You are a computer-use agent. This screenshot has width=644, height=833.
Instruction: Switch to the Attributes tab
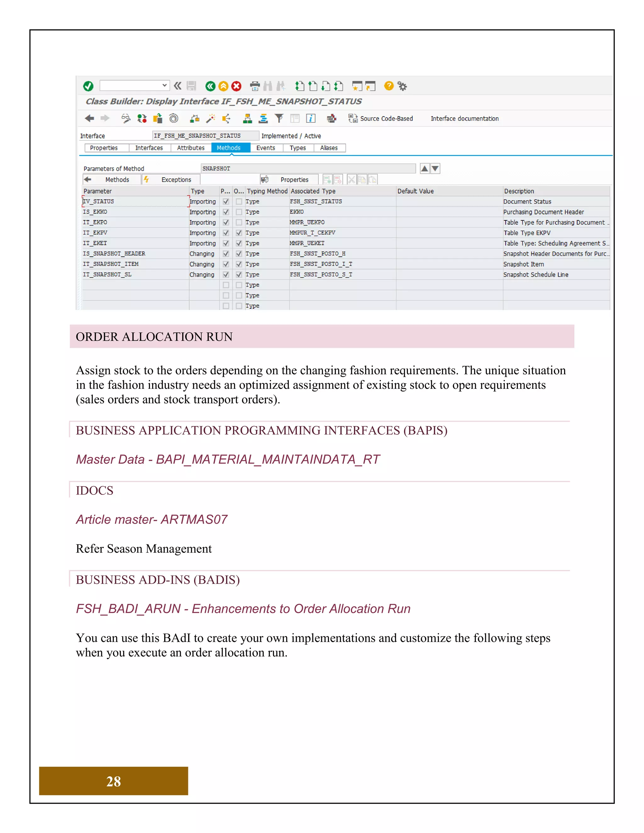tap(190, 148)
